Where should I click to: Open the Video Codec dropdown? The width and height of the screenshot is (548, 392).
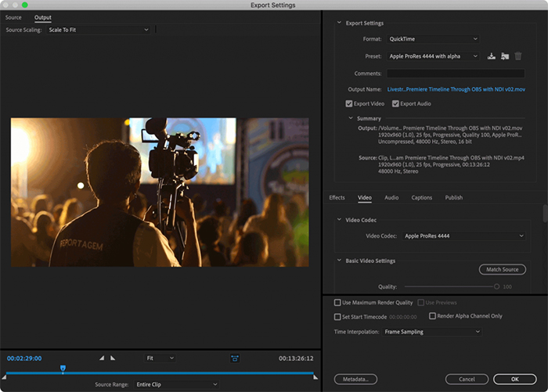464,236
